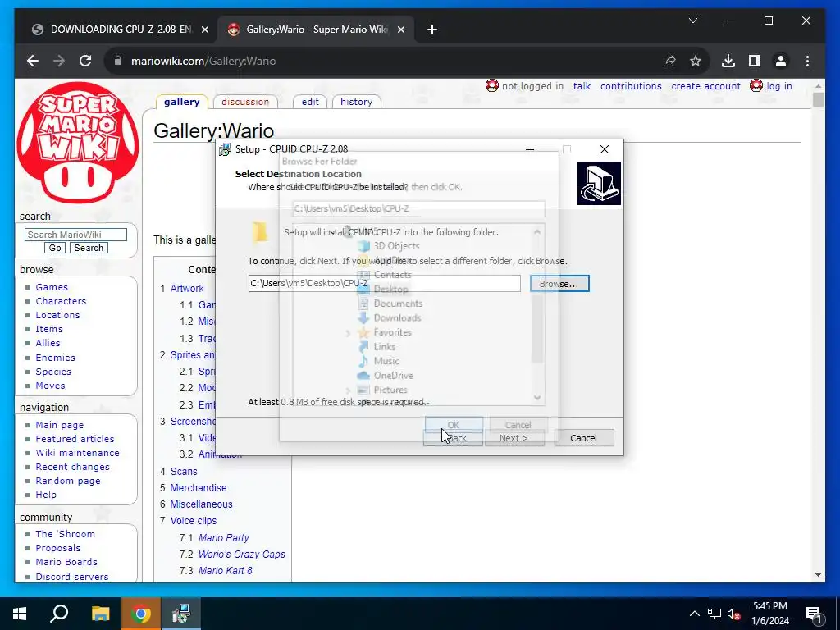The image size is (840, 630).
Task: Open the Recent changes link
Action: coord(72,467)
